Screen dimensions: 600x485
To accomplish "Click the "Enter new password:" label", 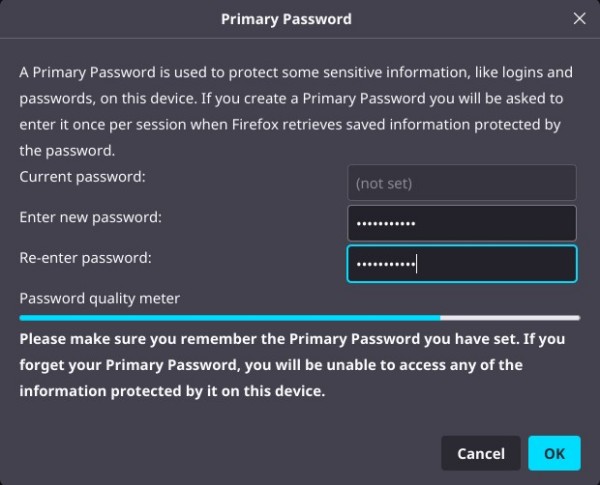I will click(91, 217).
